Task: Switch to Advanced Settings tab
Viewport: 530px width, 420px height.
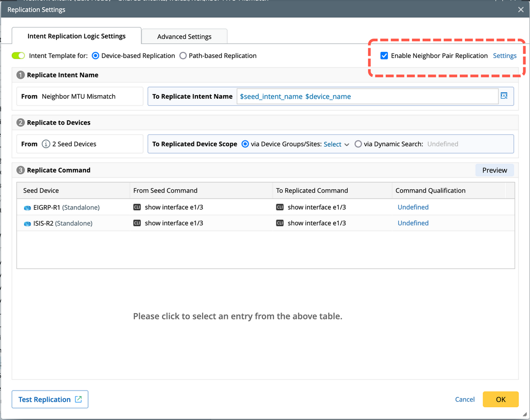Action: (184, 37)
